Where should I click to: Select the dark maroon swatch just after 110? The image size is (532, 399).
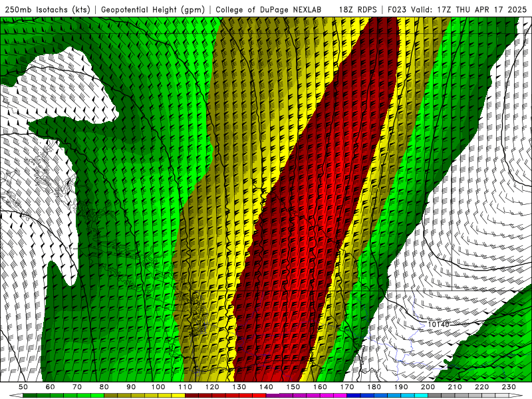coord(192,395)
